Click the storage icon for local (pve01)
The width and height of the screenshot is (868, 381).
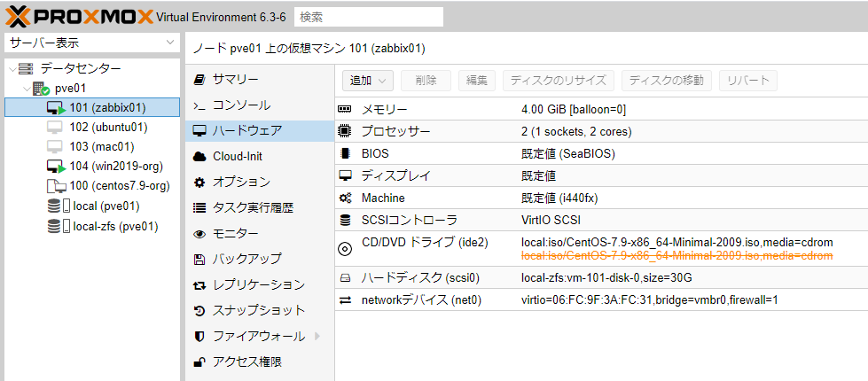pyautogui.click(x=59, y=206)
